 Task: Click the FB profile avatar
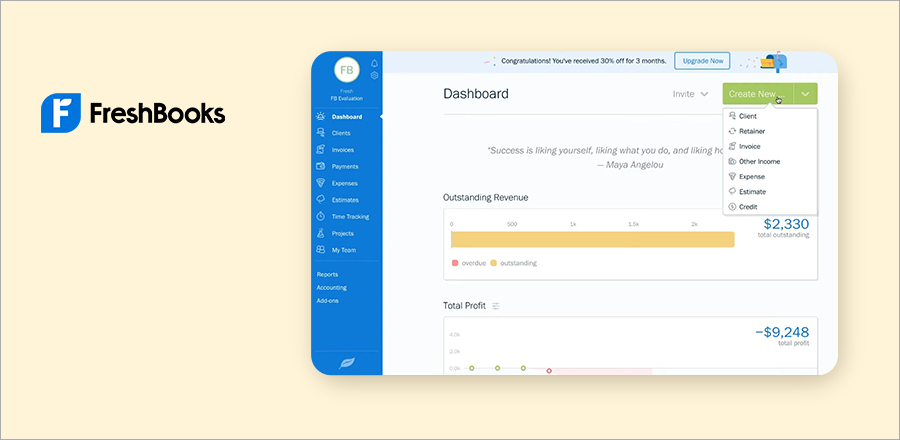347,70
